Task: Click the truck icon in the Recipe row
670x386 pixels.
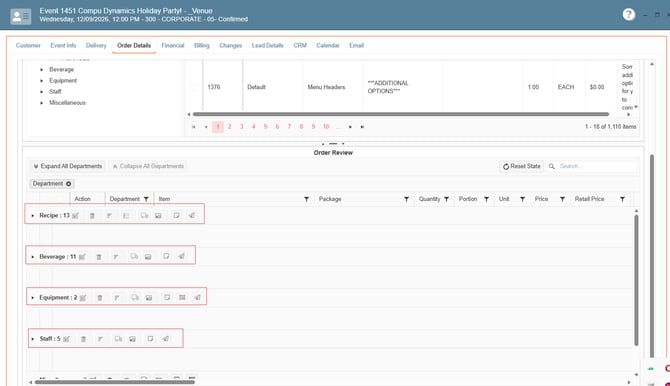Action: pyautogui.click(x=144, y=215)
